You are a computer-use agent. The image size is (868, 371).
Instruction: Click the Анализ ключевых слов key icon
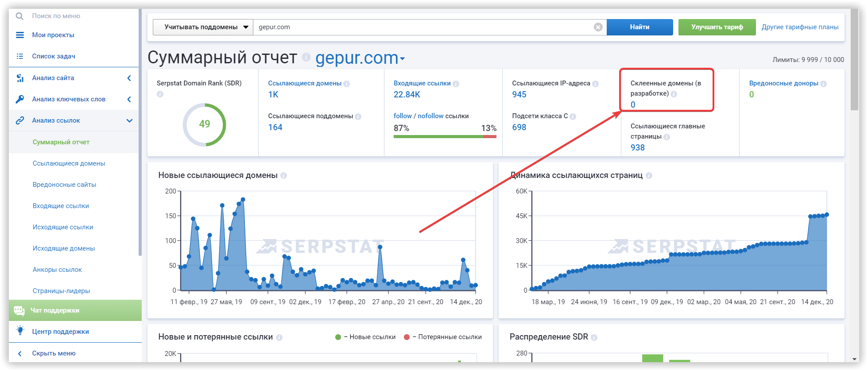[x=20, y=99]
